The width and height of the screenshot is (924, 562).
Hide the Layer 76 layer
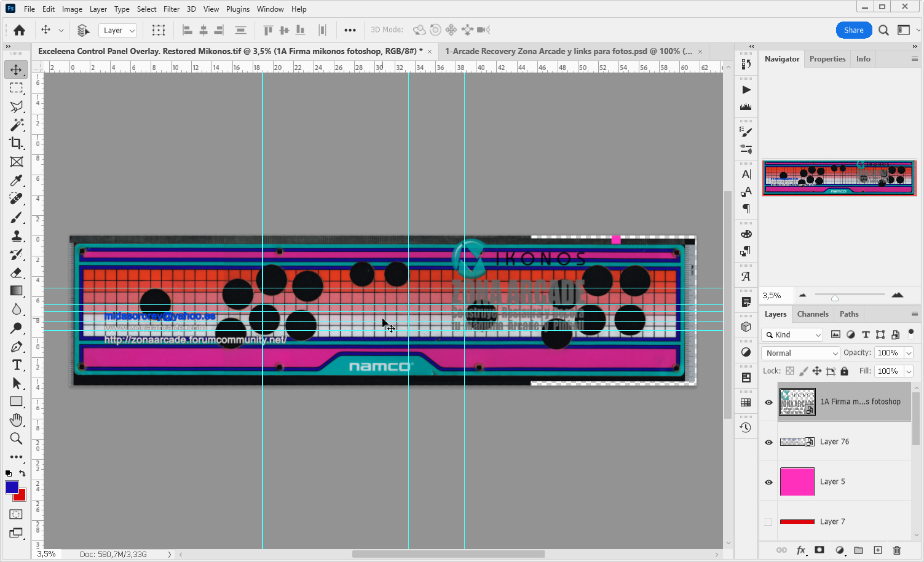[768, 441]
